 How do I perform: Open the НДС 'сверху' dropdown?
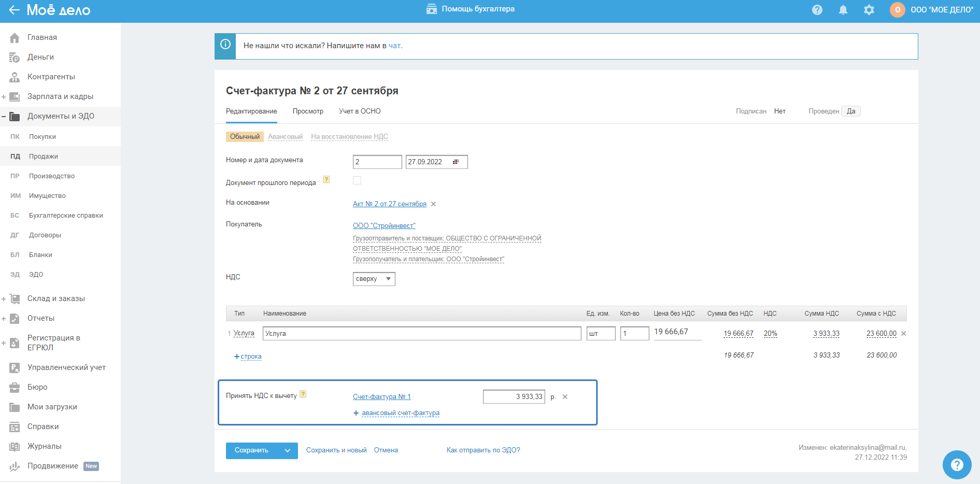pos(374,279)
